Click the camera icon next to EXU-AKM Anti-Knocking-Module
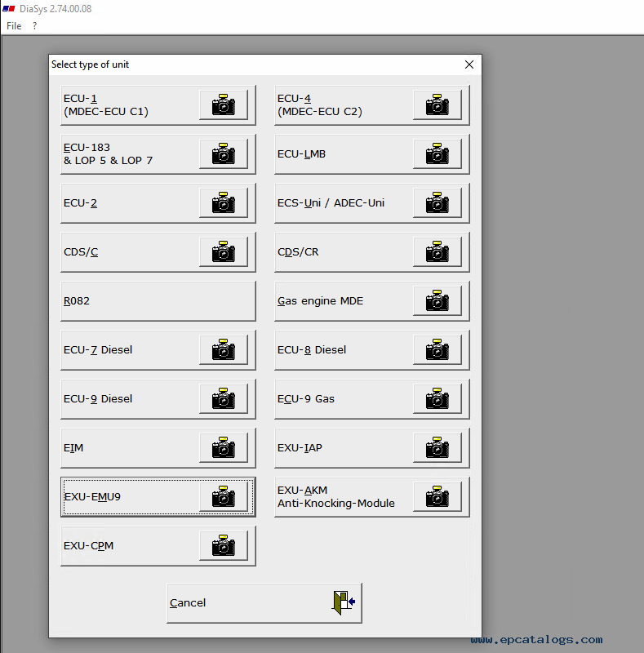 [x=437, y=497]
